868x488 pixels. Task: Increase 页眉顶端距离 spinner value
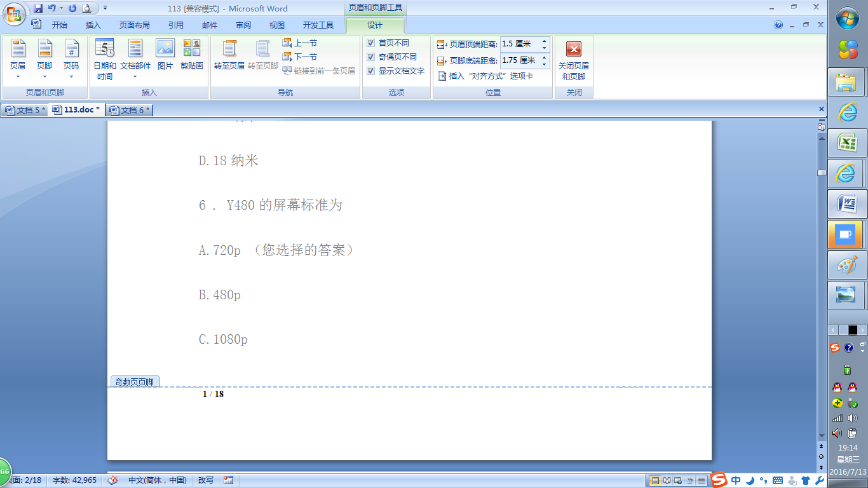pyautogui.click(x=545, y=41)
